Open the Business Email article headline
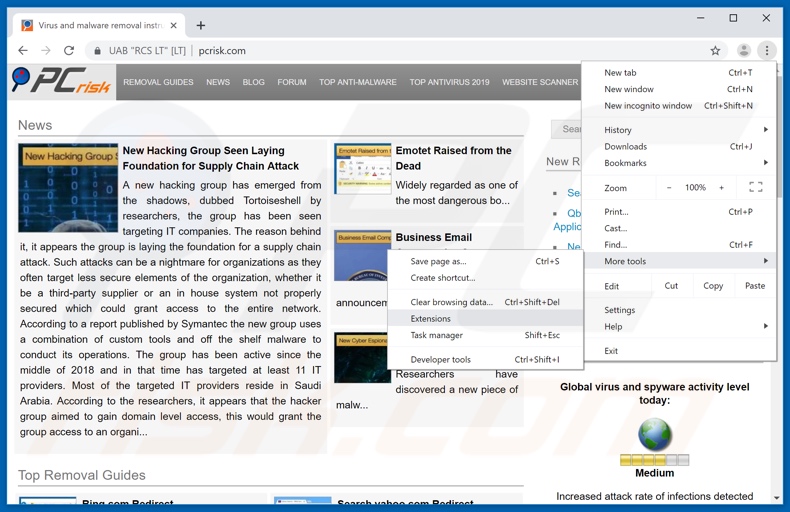Image resolution: width=790 pixels, height=512 pixels. click(x=434, y=237)
